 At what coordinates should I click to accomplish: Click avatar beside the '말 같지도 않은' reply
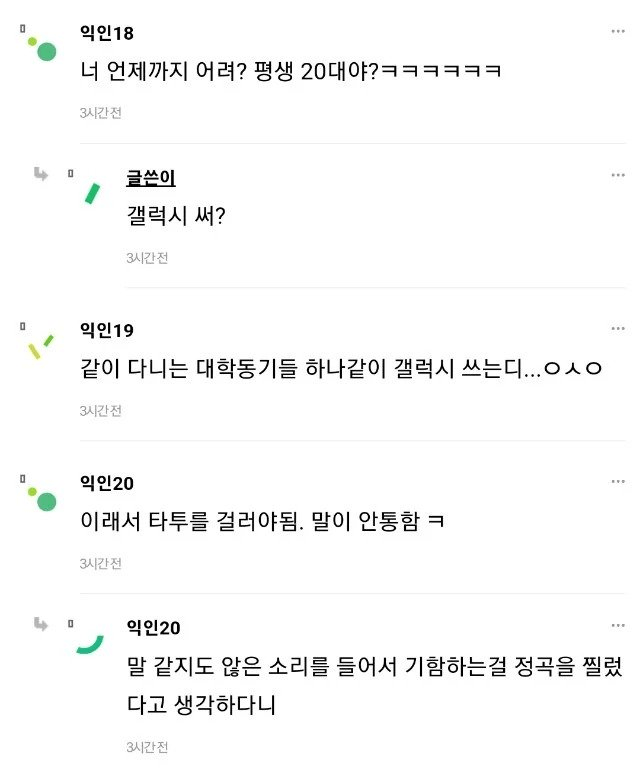click(90, 643)
